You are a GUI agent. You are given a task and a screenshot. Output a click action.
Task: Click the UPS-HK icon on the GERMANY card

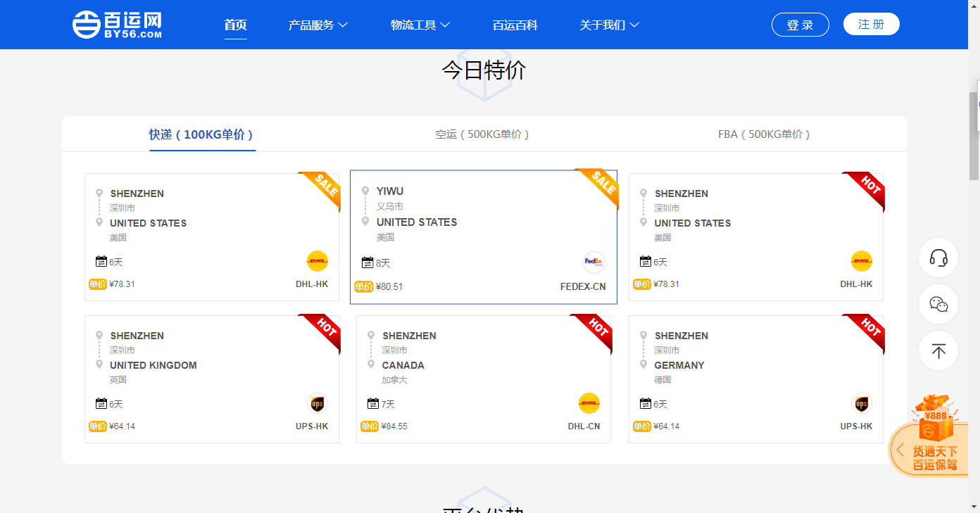[x=862, y=403]
